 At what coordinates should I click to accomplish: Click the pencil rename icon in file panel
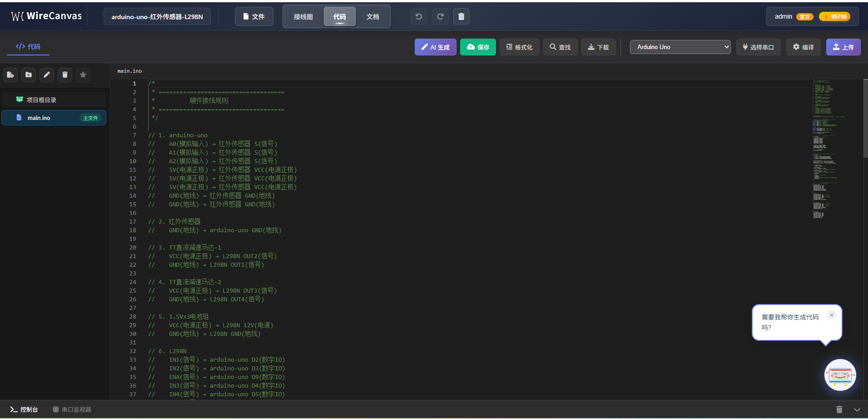[x=47, y=75]
